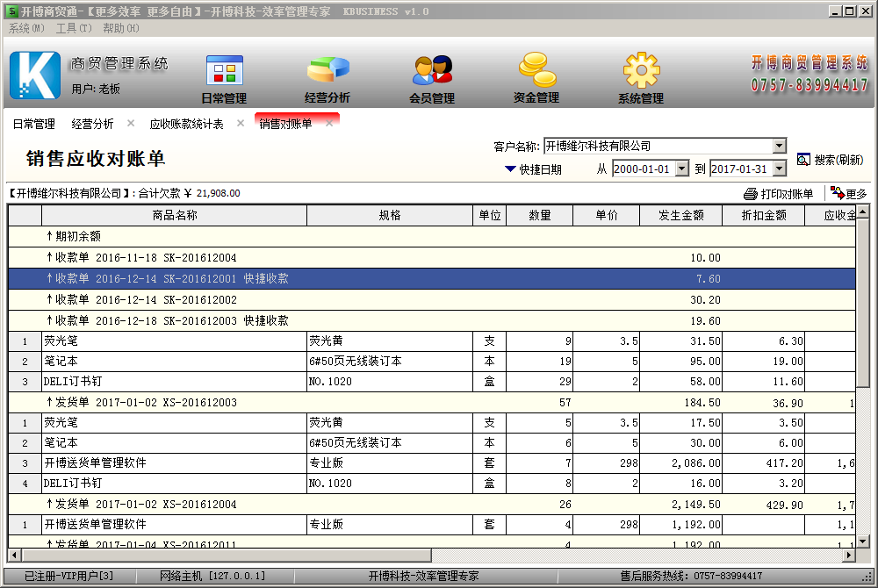Select the 发货单 XS-201612003 summary row
Image resolution: width=878 pixels, height=588 pixels.
pos(432,402)
